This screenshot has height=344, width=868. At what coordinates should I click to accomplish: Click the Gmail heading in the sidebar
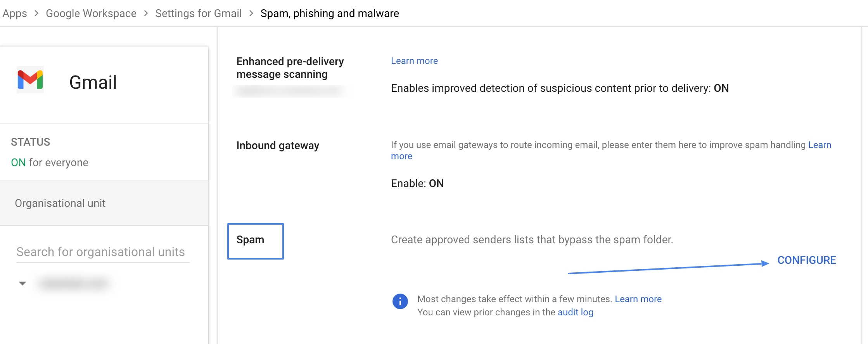point(93,82)
